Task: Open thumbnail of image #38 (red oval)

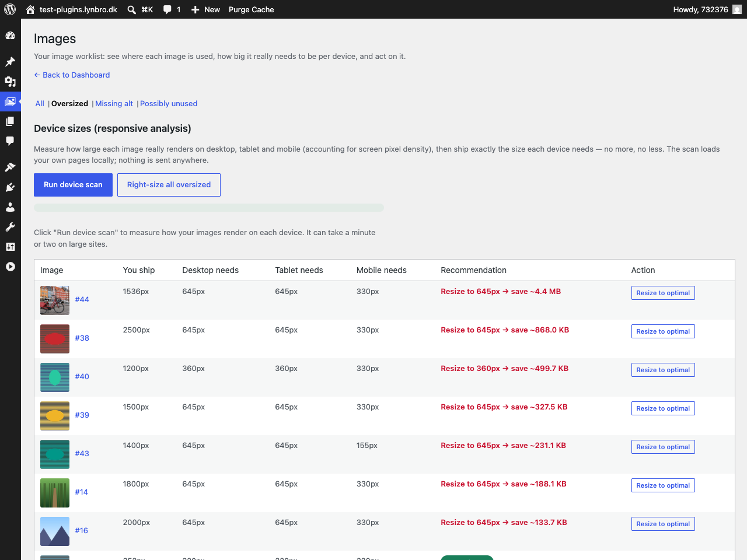Action: pos(55,339)
